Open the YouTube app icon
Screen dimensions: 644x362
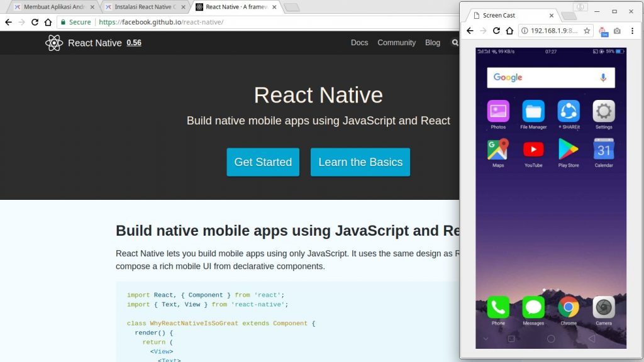(x=533, y=150)
